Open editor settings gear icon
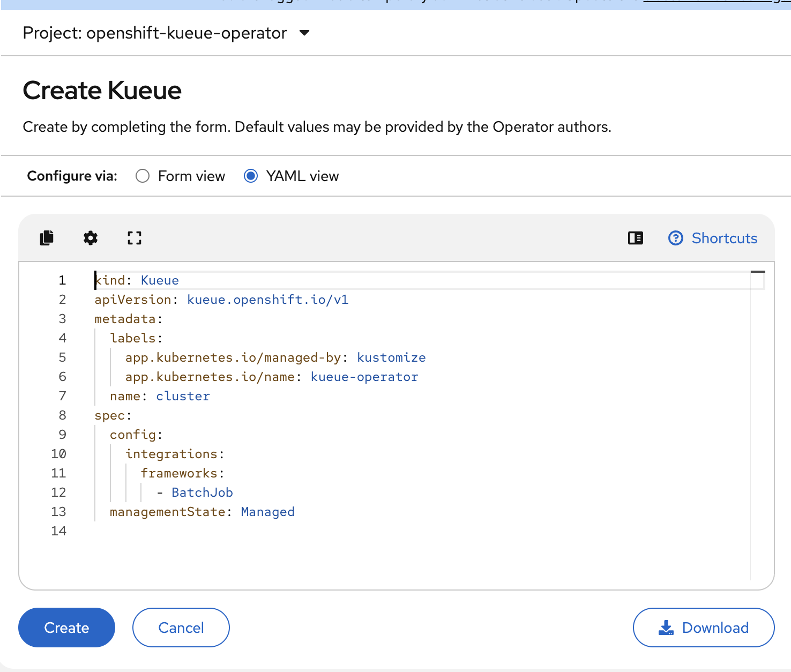 [x=91, y=238]
